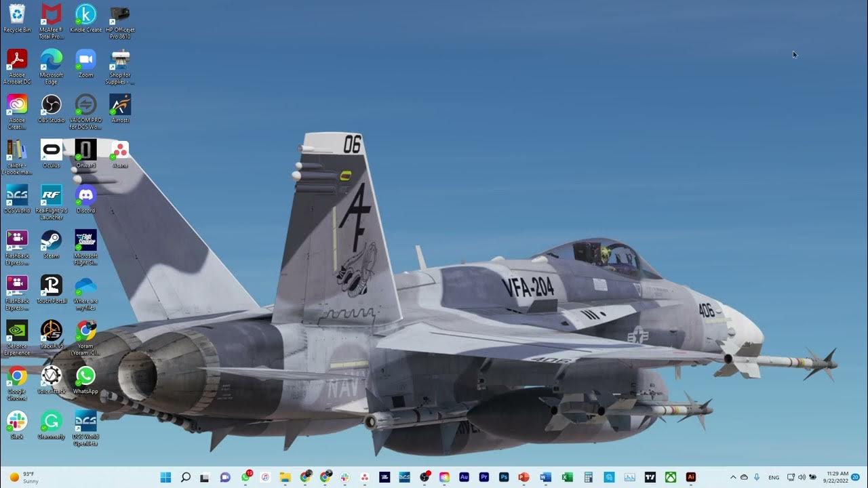Open Kindle Create desktop shortcut
The image size is (868, 488).
(85, 18)
